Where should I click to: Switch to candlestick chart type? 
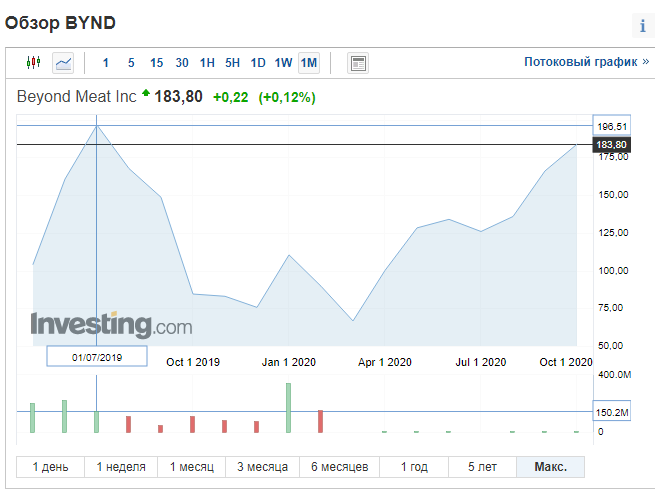[33, 63]
